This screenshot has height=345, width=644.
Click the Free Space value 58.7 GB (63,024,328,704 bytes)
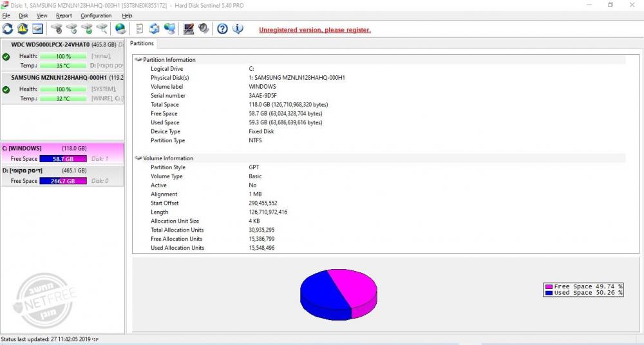pos(285,114)
